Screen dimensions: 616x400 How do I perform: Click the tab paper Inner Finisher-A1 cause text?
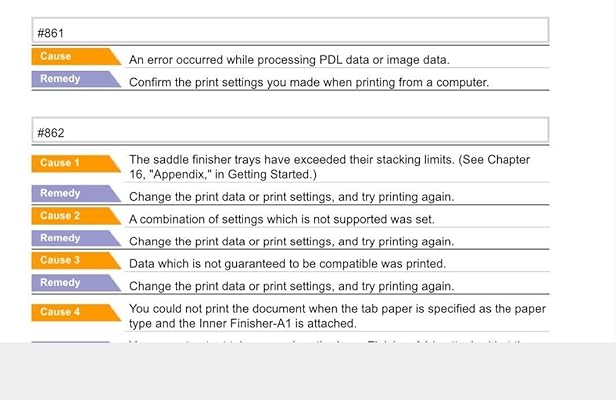click(x=329, y=315)
